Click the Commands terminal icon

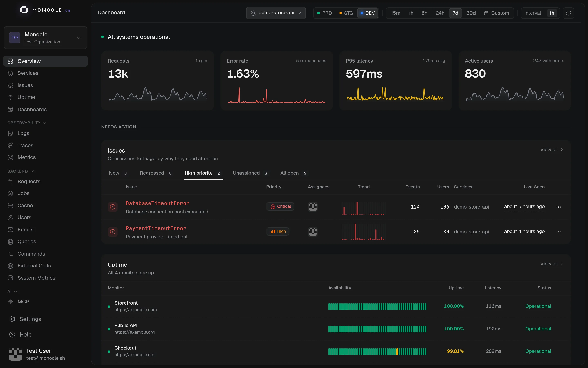(x=10, y=254)
